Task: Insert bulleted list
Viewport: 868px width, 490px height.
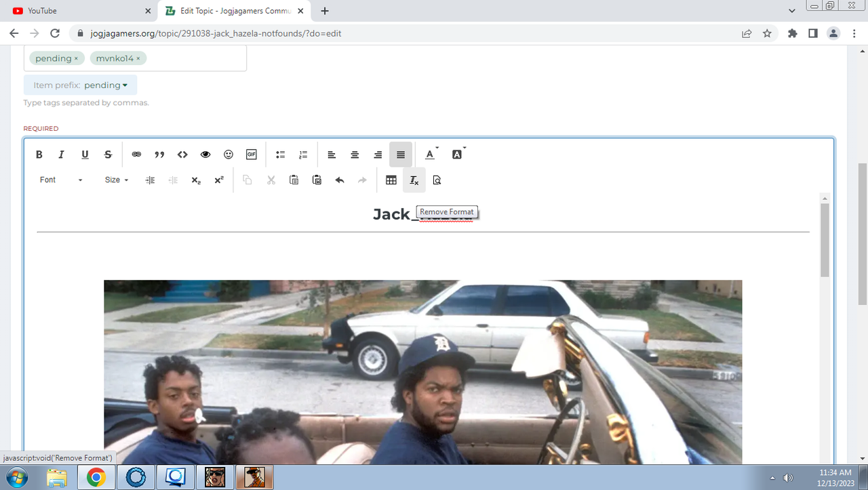Action: click(280, 155)
